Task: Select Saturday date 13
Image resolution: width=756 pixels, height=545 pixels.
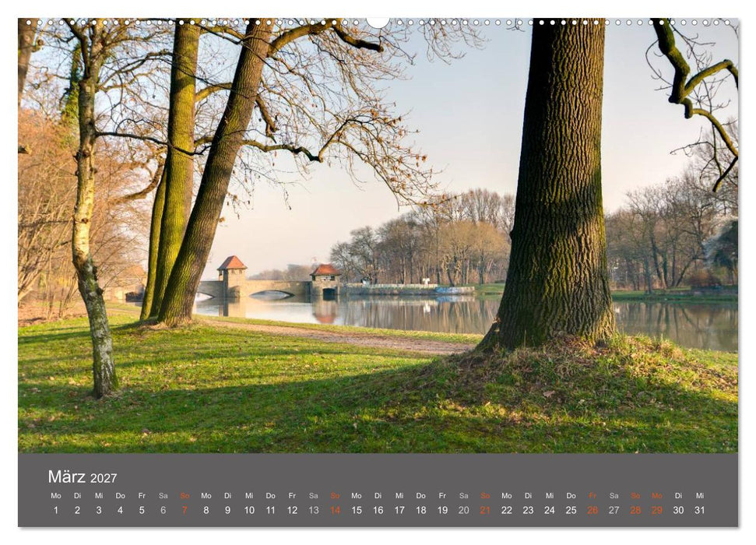Action: pos(314,510)
